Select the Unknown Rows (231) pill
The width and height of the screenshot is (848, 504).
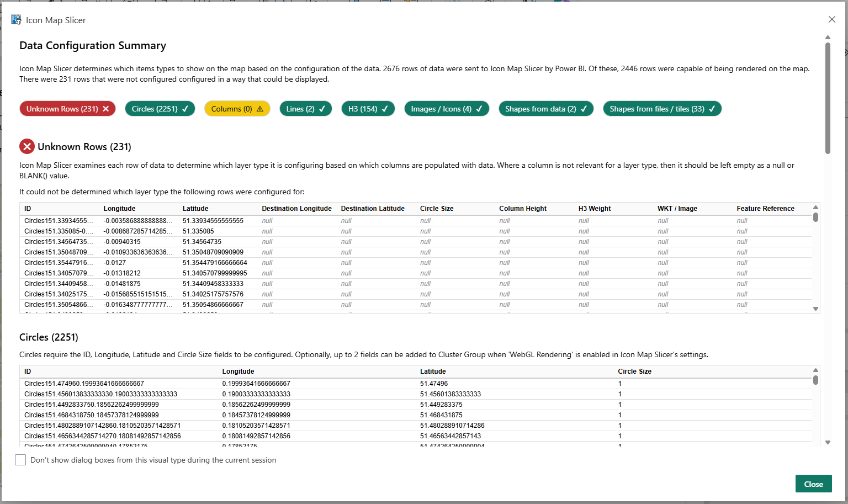(x=67, y=109)
